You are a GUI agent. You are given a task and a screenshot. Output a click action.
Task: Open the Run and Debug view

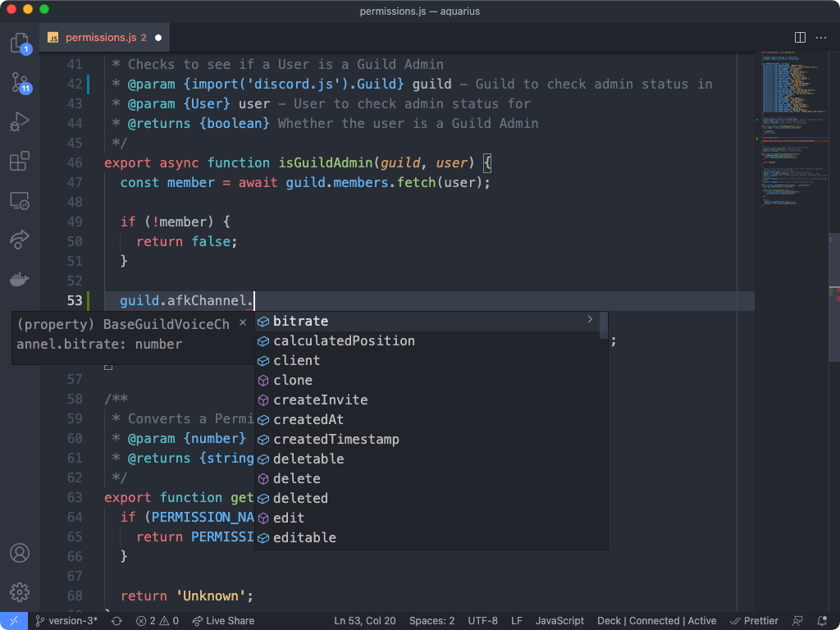coord(19,121)
